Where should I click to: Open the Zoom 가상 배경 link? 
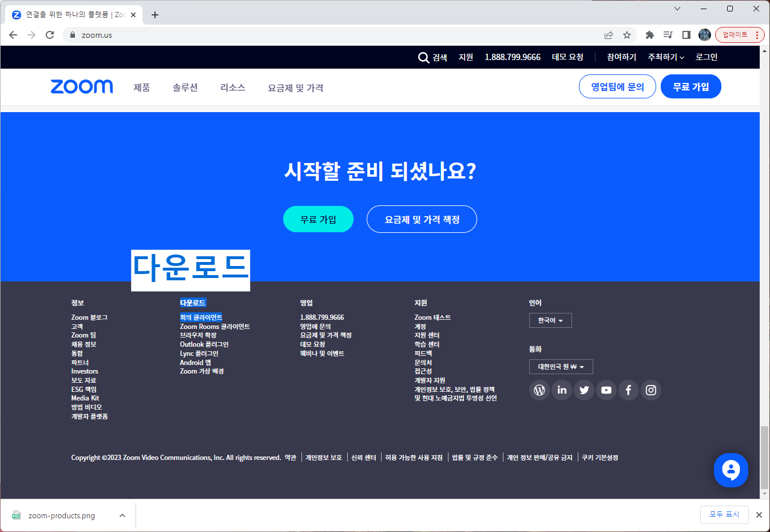click(202, 371)
